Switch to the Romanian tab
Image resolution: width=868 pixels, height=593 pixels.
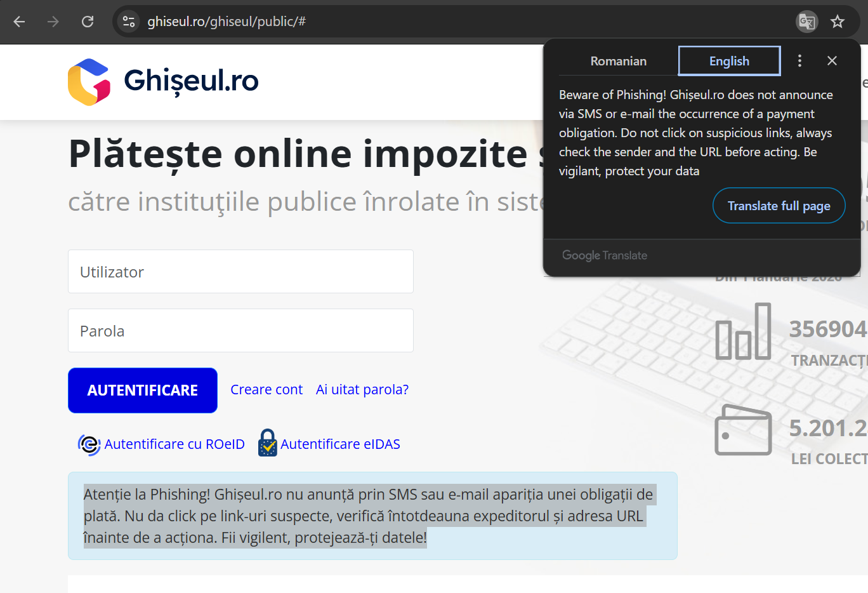(x=618, y=61)
